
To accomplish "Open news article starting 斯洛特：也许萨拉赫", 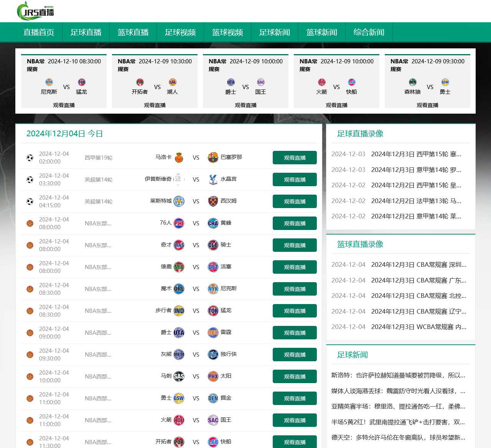I will point(398,375).
